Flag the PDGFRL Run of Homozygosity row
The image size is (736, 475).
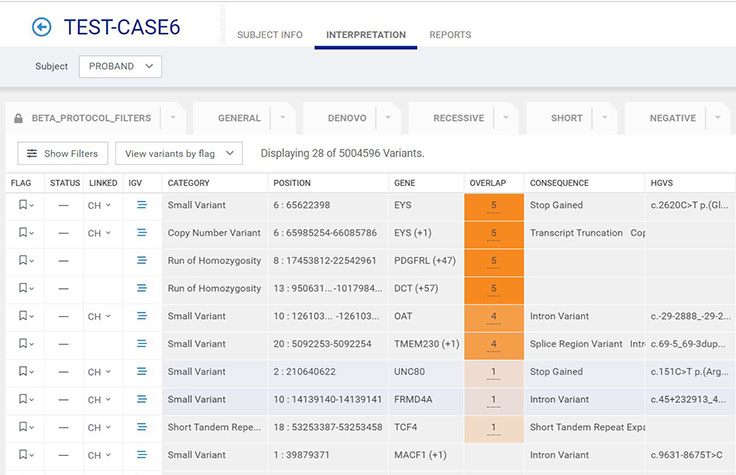click(23, 261)
